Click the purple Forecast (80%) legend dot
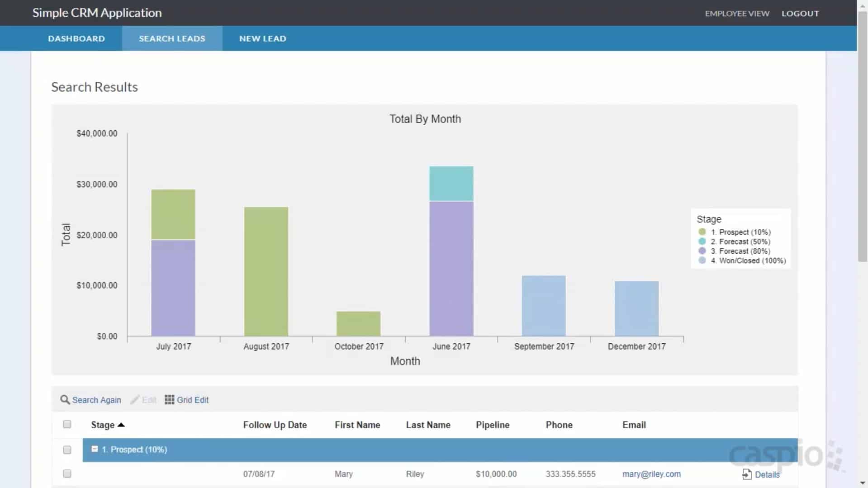Viewport: 868px width, 488px height. [702, 251]
